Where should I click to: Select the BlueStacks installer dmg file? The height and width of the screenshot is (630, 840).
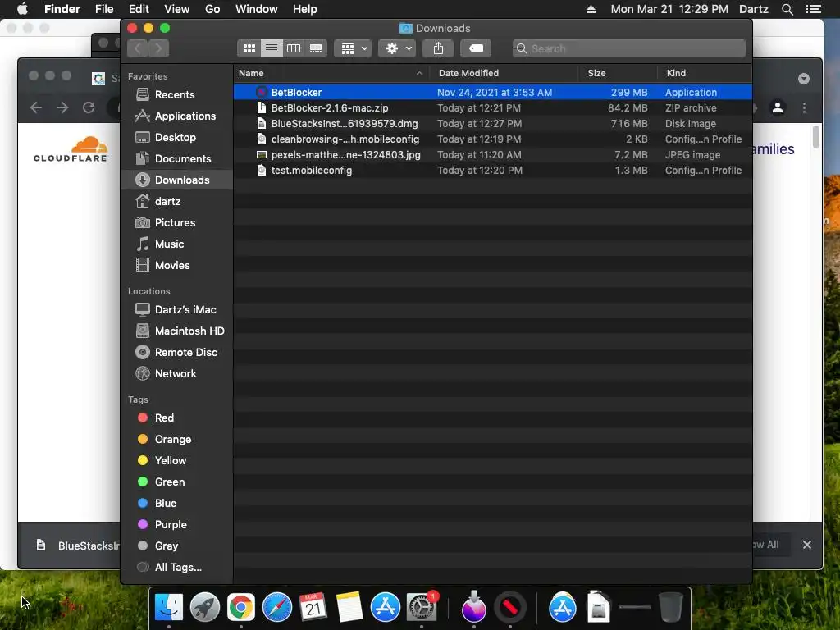point(493,123)
